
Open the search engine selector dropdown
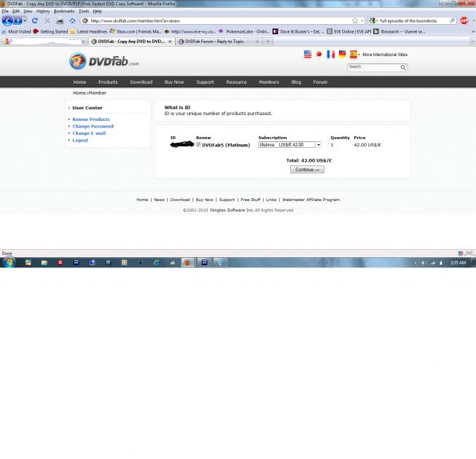coord(373,20)
